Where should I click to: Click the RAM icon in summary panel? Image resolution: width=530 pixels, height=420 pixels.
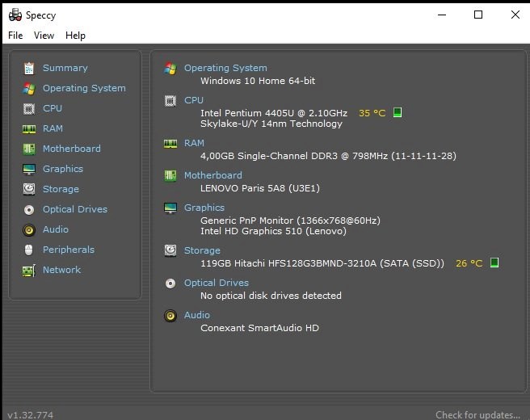tap(170, 144)
